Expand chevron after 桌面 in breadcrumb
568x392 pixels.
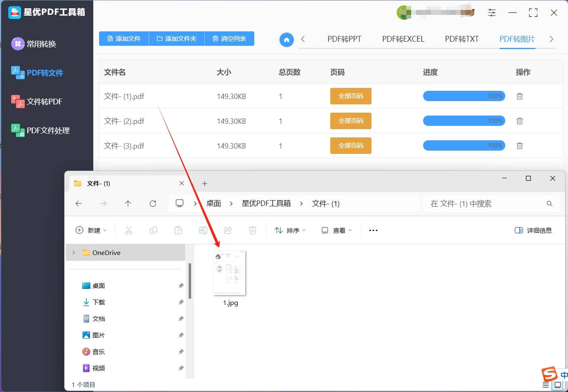[x=231, y=203]
